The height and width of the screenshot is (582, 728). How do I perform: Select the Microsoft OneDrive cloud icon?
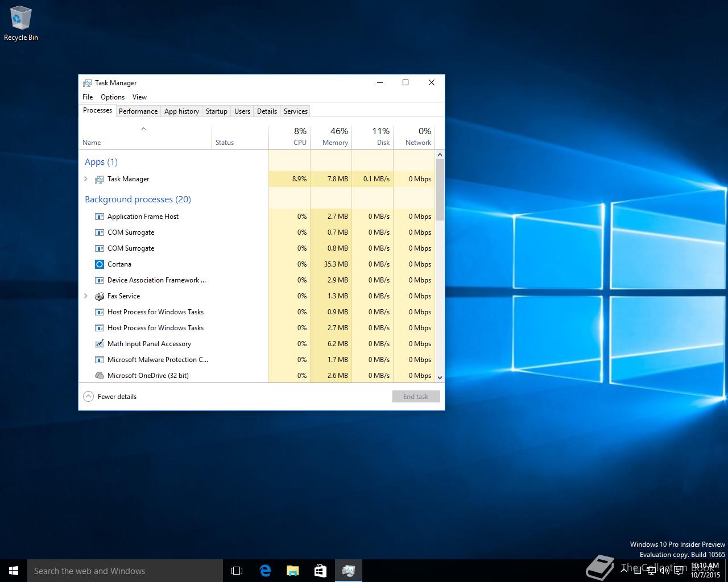pyautogui.click(x=100, y=376)
